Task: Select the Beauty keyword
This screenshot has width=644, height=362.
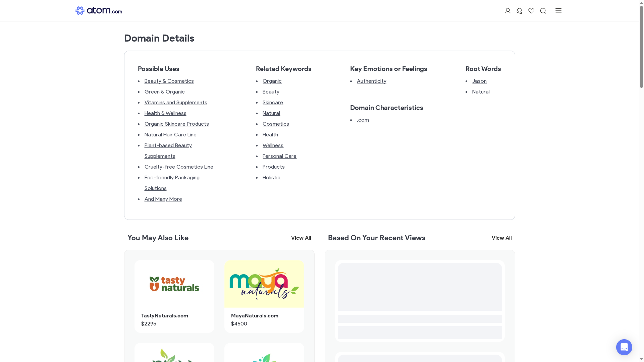Action: (x=271, y=92)
